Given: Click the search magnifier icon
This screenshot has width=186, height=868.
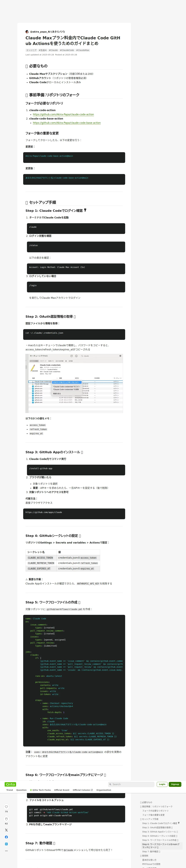Looking at the screenshot, I should [x=110, y=784].
